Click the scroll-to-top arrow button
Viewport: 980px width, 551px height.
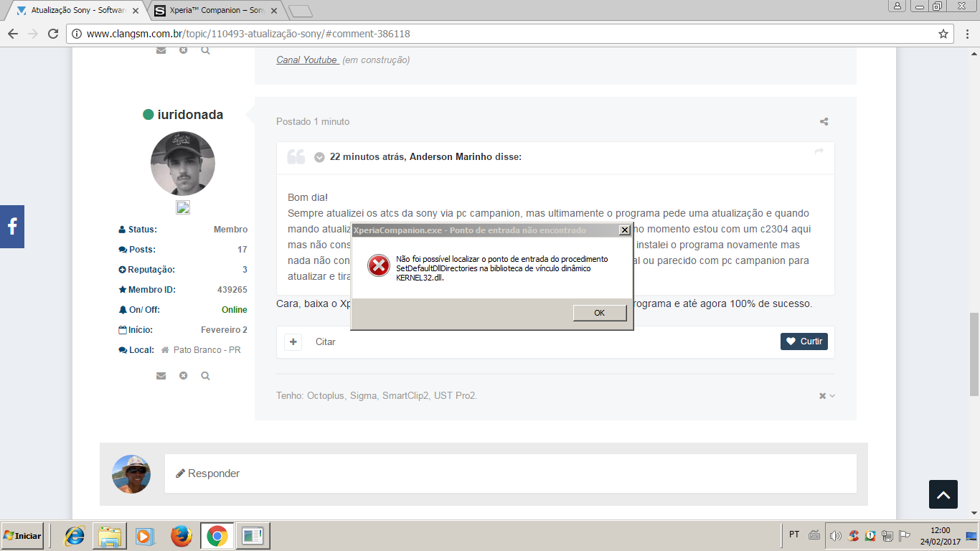point(943,494)
